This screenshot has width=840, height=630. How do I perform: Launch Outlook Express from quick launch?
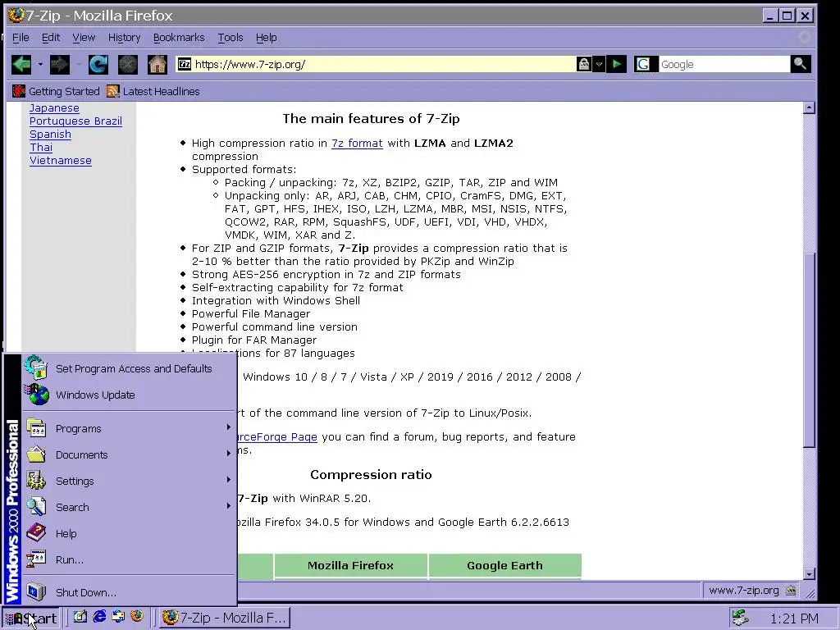[x=118, y=617]
